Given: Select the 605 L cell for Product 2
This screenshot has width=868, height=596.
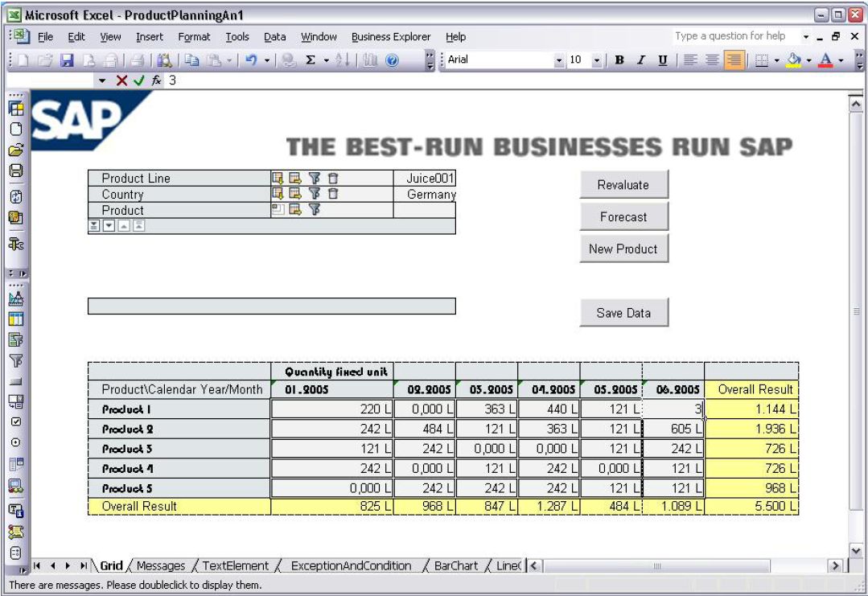Looking at the screenshot, I should click(x=673, y=429).
